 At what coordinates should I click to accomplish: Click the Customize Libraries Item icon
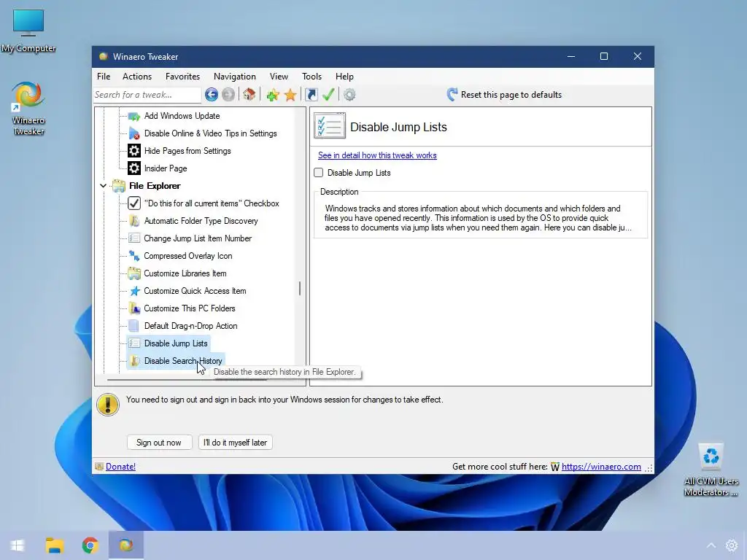(134, 273)
